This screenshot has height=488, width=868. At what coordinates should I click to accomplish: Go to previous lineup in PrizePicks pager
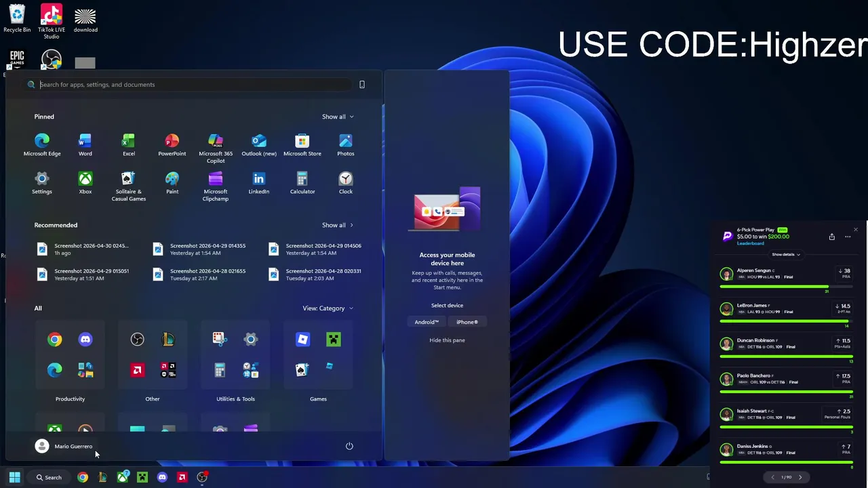[772, 477]
